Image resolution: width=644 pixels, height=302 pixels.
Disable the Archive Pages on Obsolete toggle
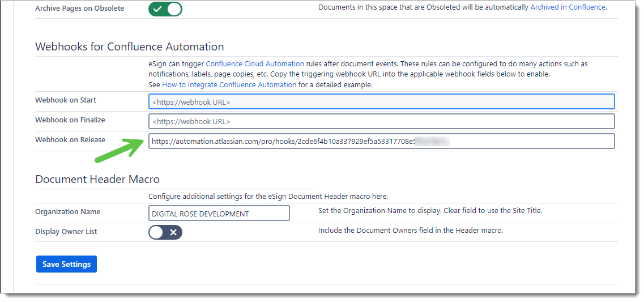click(x=165, y=9)
